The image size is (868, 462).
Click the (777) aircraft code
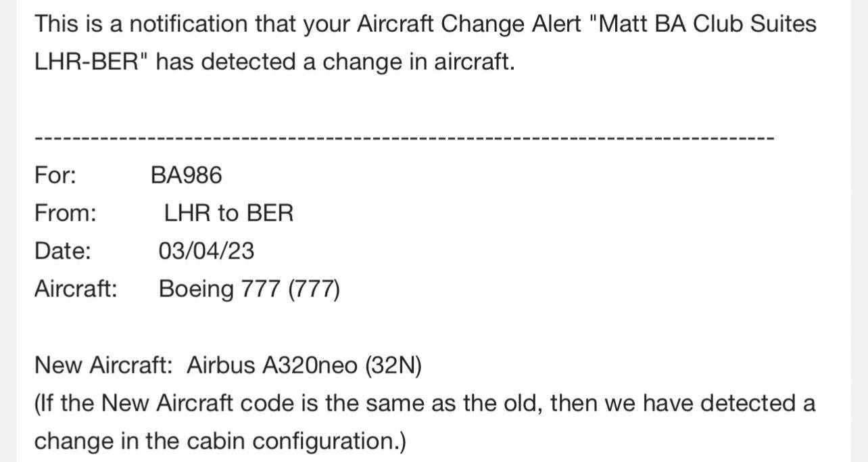click(314, 290)
